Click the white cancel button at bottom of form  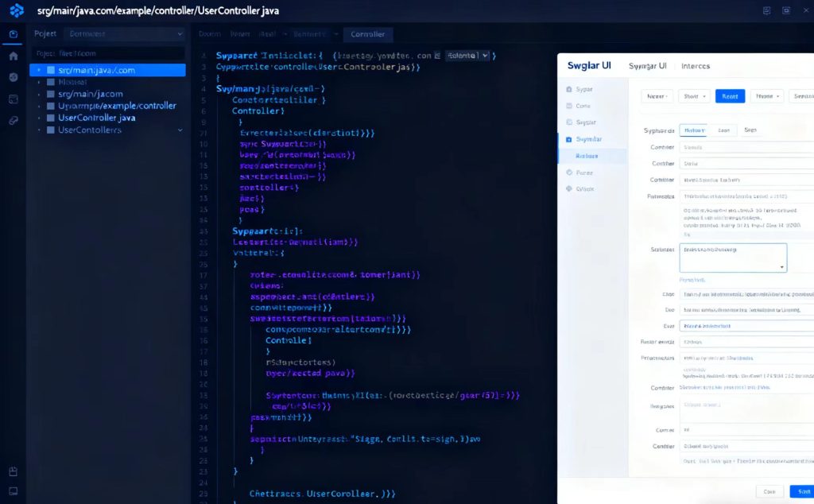[x=769, y=491]
